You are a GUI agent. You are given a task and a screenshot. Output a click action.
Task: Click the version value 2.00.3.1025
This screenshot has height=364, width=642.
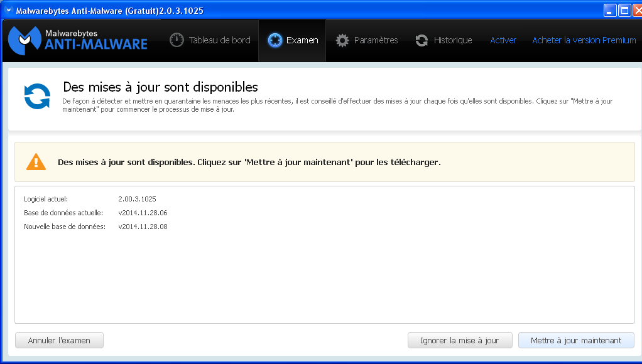coord(137,199)
